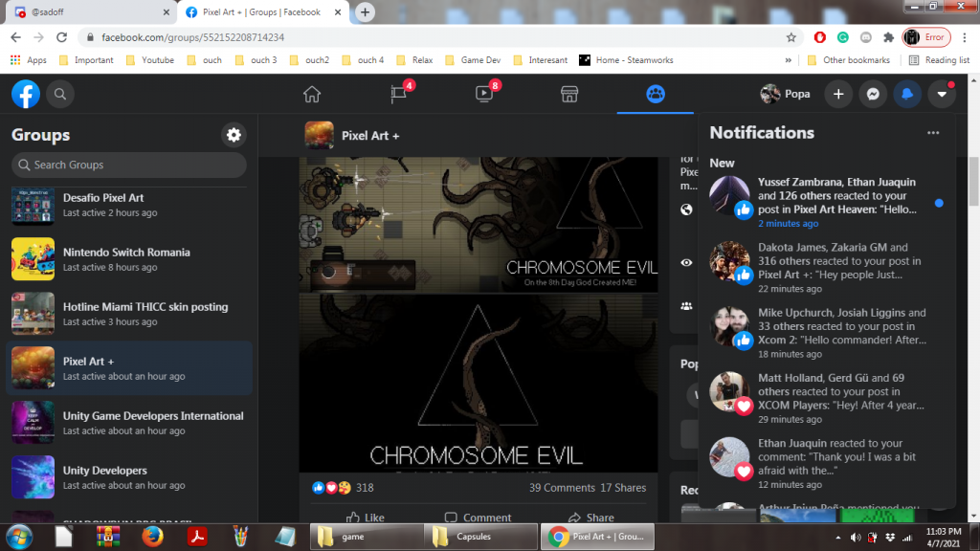This screenshot has width=980, height=551.
Task: Open the Reading list
Action: pyautogui.click(x=939, y=60)
